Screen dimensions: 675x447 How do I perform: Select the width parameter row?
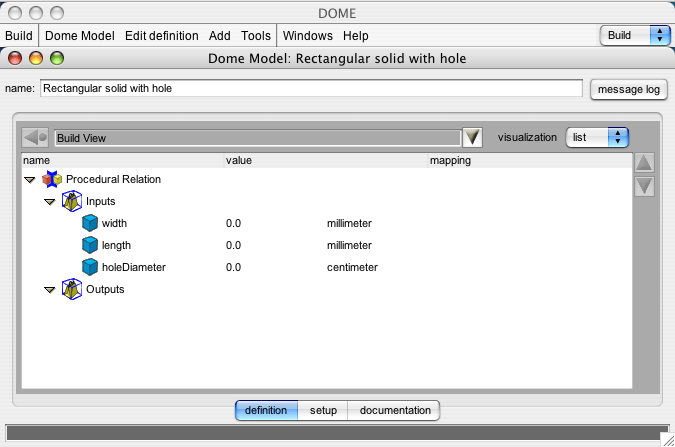327,223
